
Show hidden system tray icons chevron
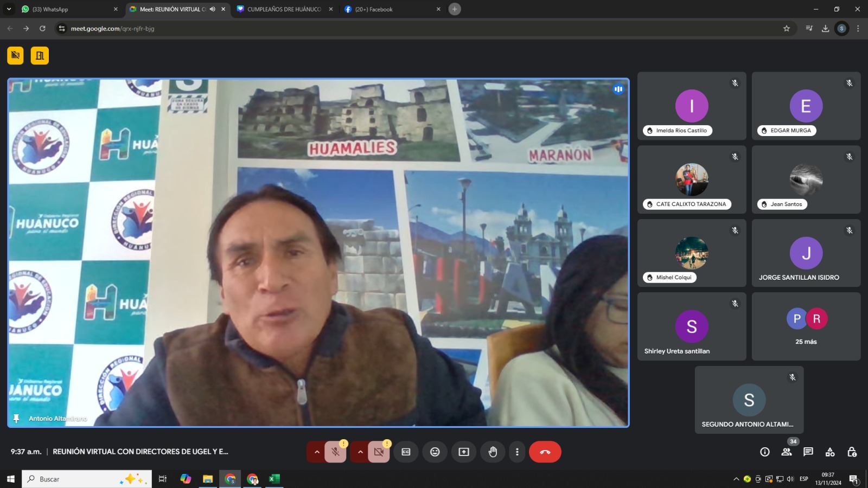coord(736,479)
